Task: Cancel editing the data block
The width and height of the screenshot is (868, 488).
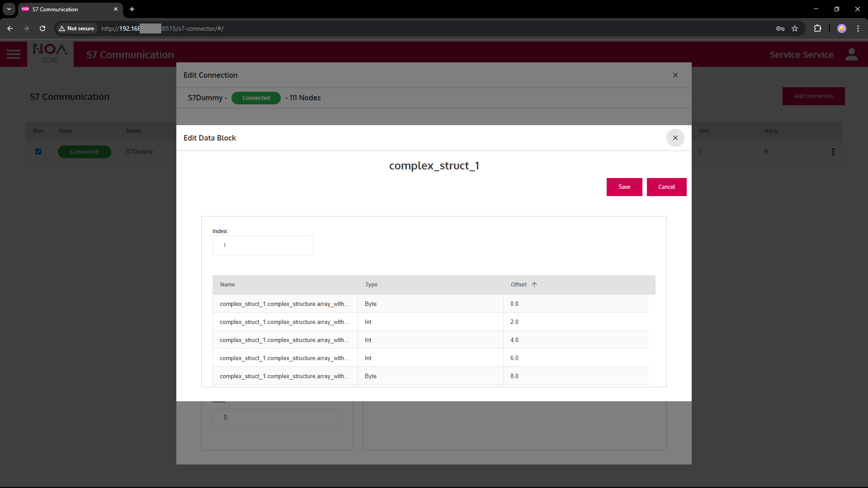Action: click(666, 187)
